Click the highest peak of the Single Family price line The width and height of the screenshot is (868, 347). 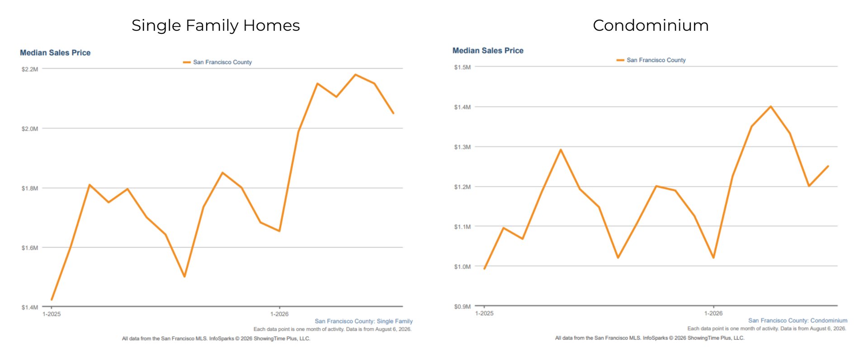pyautogui.click(x=355, y=75)
